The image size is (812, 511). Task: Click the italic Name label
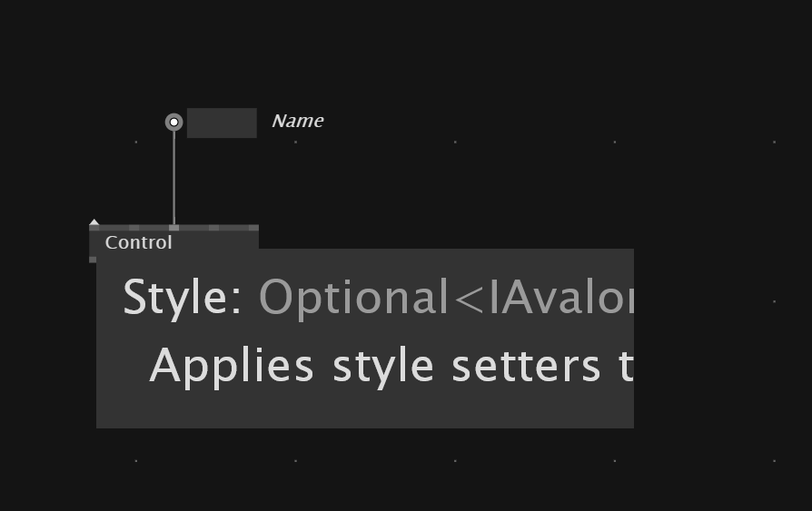(297, 121)
